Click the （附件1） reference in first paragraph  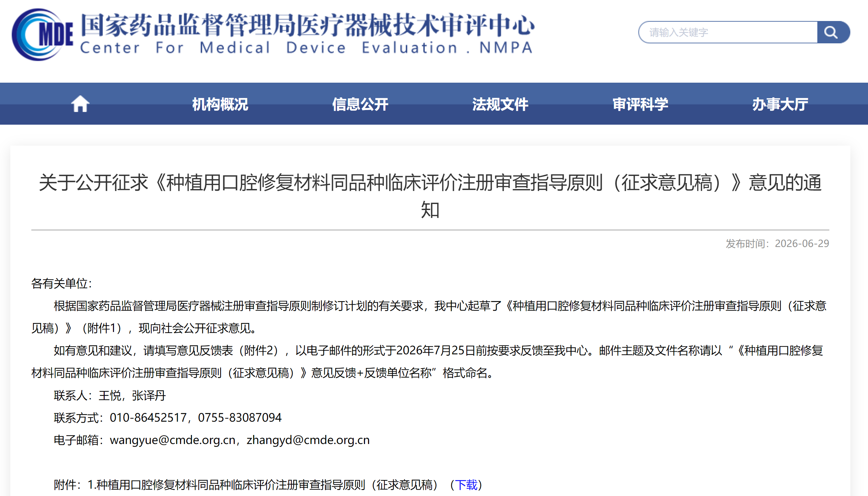102,328
